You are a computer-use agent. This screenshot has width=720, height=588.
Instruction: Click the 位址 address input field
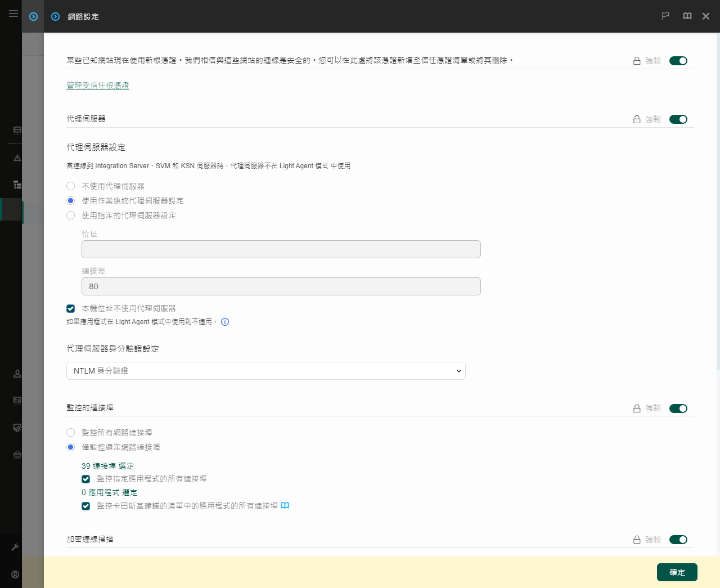point(281,249)
